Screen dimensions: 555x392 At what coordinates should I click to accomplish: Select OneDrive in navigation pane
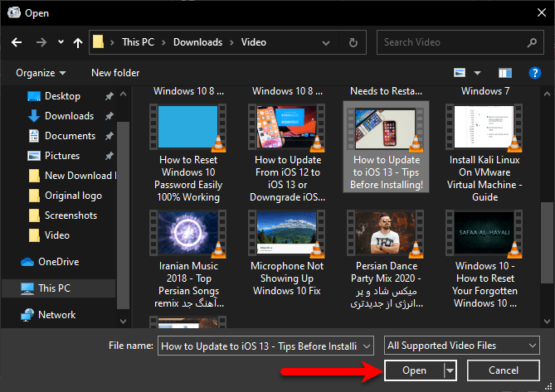(58, 262)
